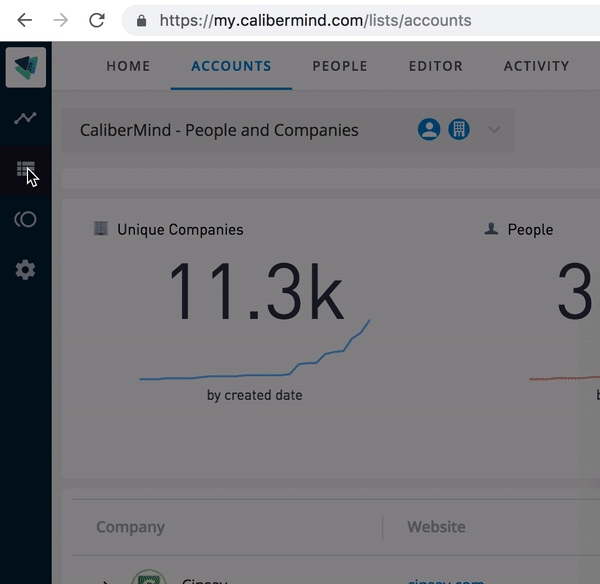
Task: Sort by the Company column header
Action: (x=130, y=527)
